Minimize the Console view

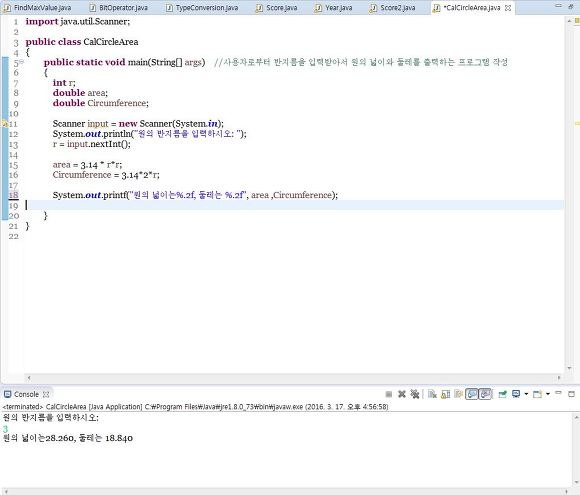point(558,393)
